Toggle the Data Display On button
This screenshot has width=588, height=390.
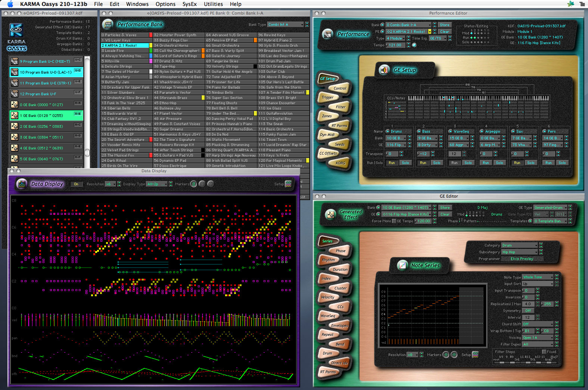click(76, 184)
